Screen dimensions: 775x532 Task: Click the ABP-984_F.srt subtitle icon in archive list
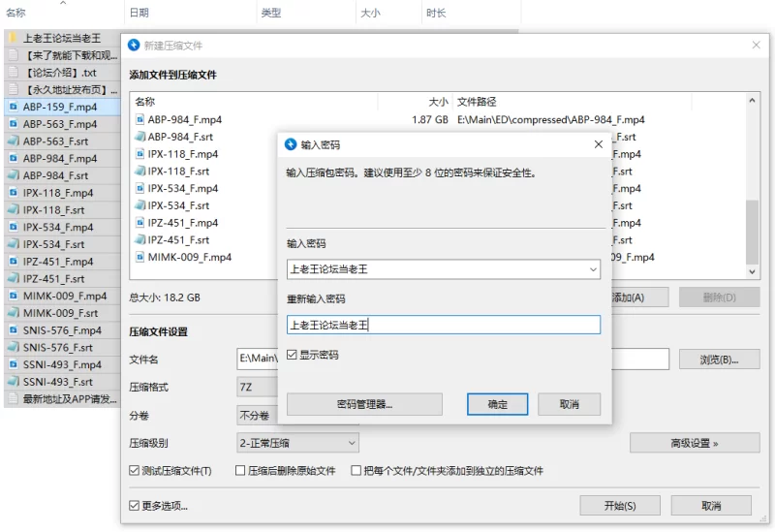coord(139,137)
